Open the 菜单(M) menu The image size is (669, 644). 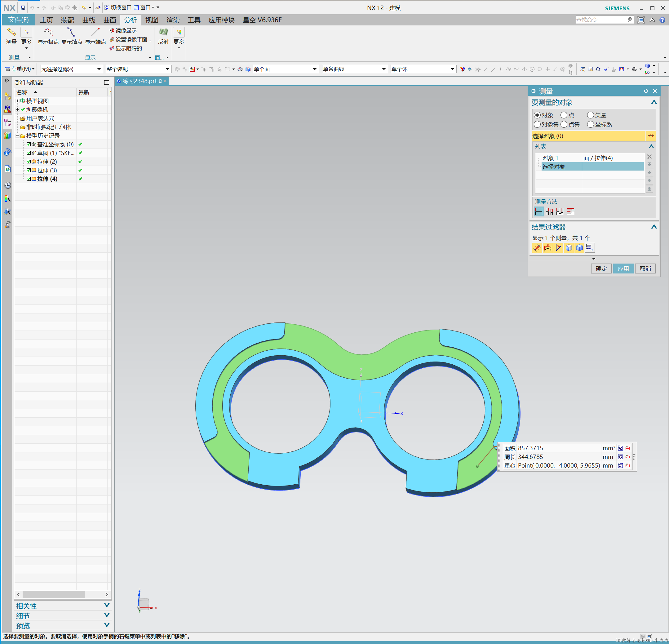pyautogui.click(x=20, y=69)
